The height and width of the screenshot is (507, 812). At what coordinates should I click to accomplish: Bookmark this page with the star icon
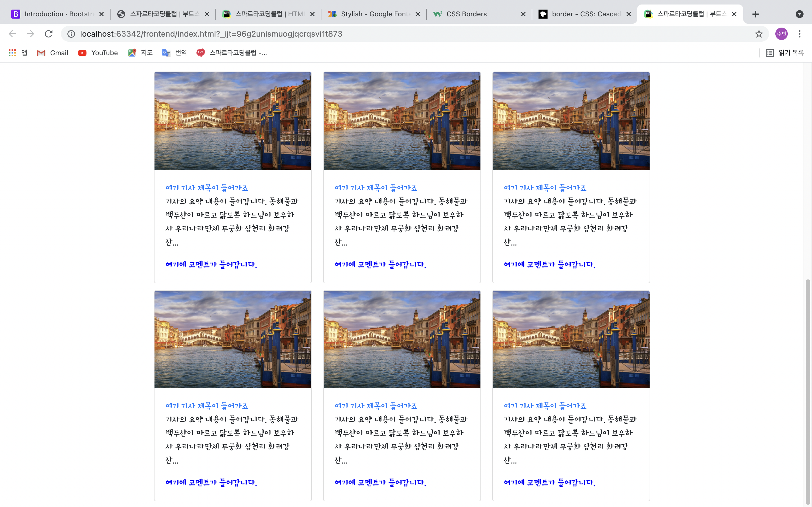[759, 34]
